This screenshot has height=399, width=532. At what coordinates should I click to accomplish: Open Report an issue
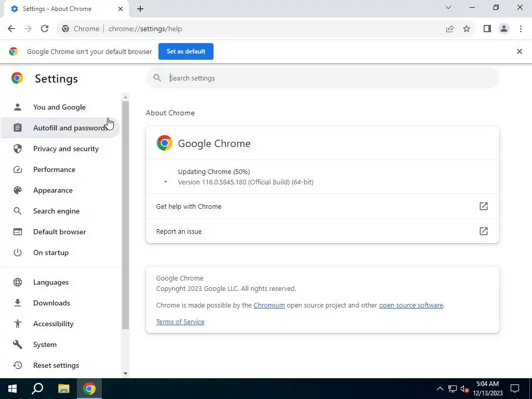[x=322, y=231]
